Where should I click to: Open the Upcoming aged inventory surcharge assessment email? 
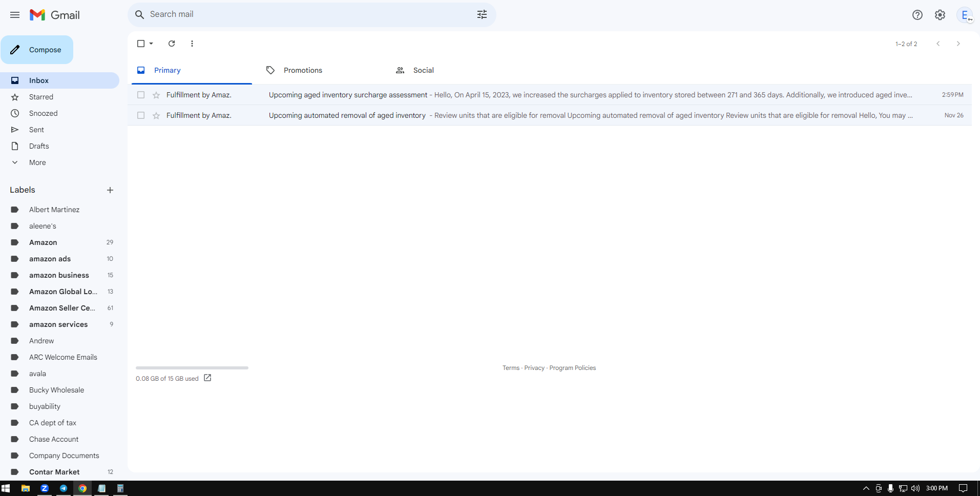550,95
